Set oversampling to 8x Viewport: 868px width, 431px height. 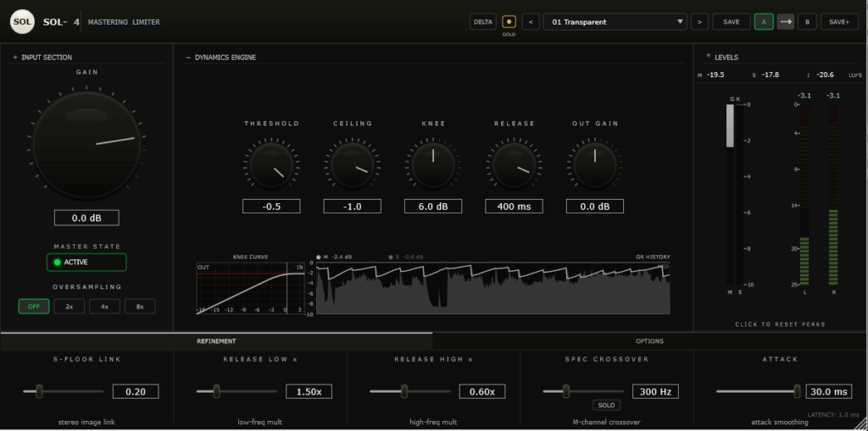point(141,307)
